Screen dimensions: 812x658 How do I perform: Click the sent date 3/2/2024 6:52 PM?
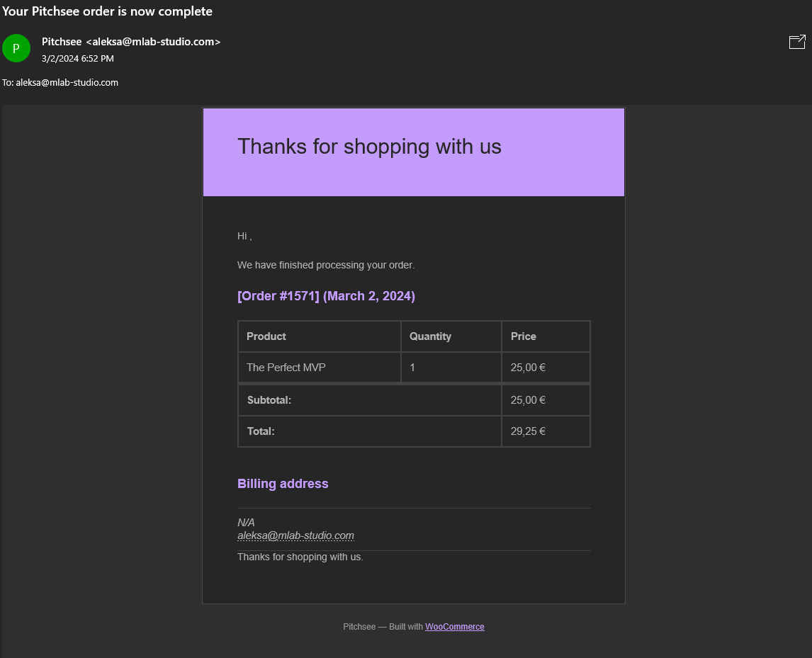pyautogui.click(x=78, y=59)
